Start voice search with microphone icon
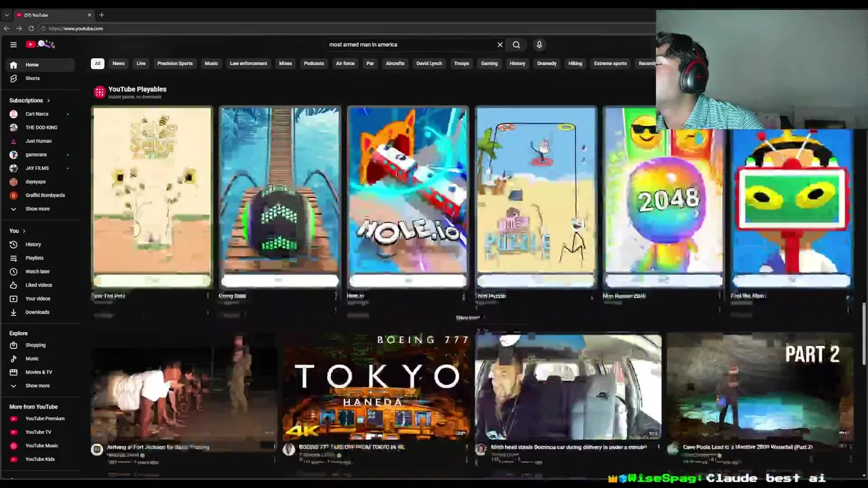The height and width of the screenshot is (488, 868). (539, 45)
